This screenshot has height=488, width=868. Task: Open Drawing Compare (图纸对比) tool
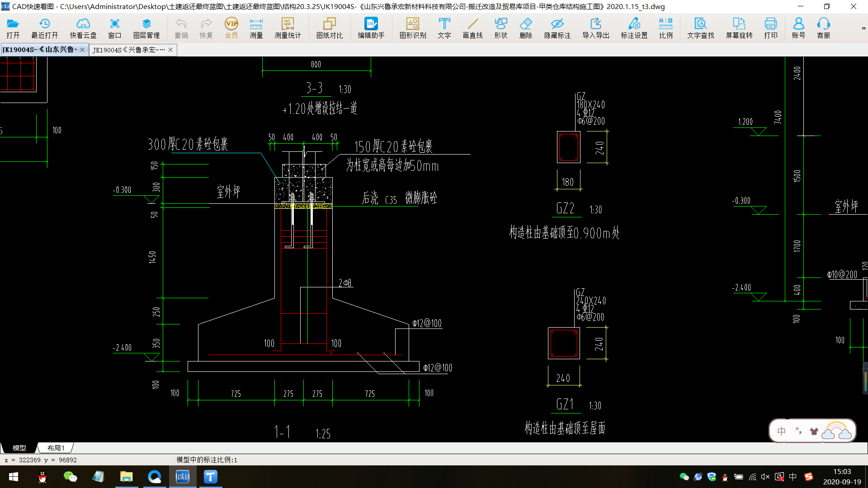(x=329, y=28)
